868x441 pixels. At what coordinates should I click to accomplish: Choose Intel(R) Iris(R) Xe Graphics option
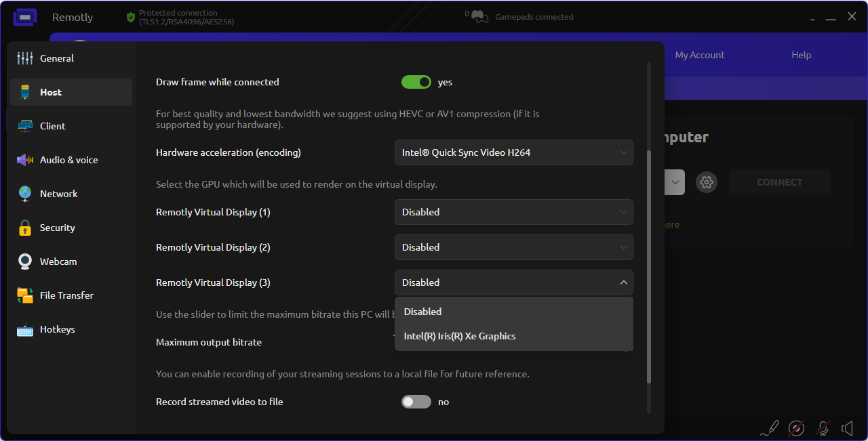click(460, 336)
